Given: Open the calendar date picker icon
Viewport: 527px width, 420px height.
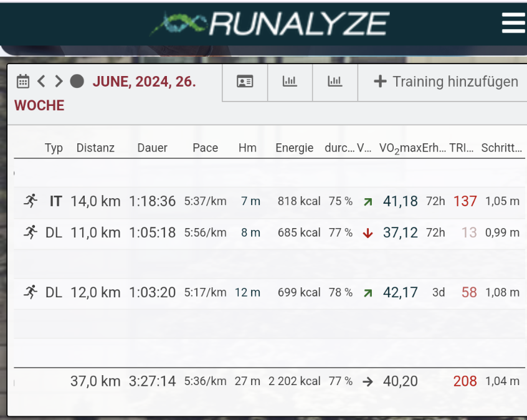Looking at the screenshot, I should (22, 82).
